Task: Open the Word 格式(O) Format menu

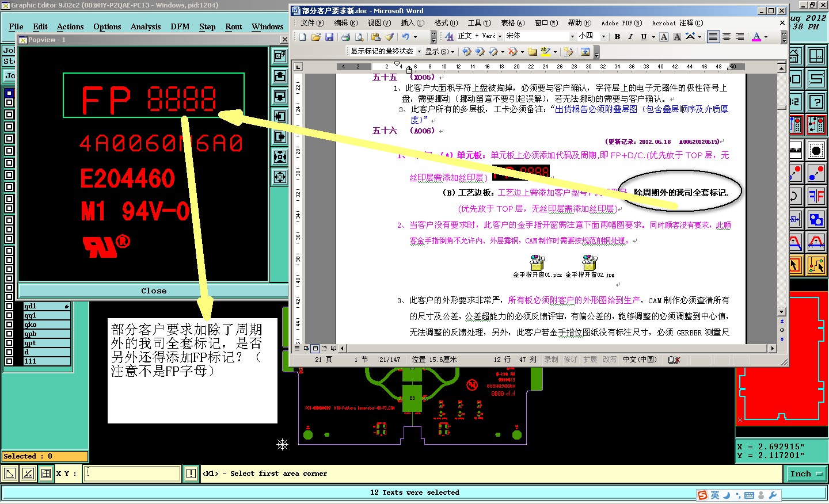Action: [446, 23]
